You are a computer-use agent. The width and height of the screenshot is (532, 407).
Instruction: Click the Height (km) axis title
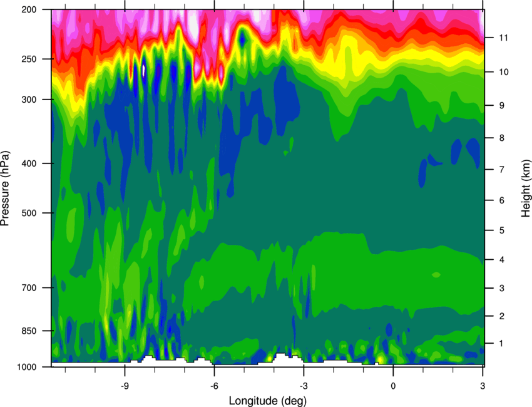(526, 188)
